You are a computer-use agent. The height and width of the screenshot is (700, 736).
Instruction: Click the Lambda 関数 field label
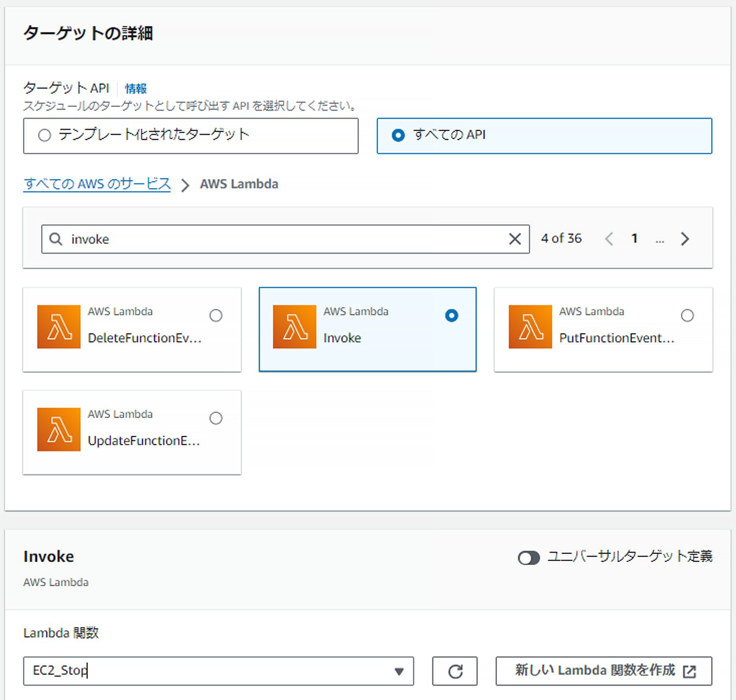(x=61, y=633)
